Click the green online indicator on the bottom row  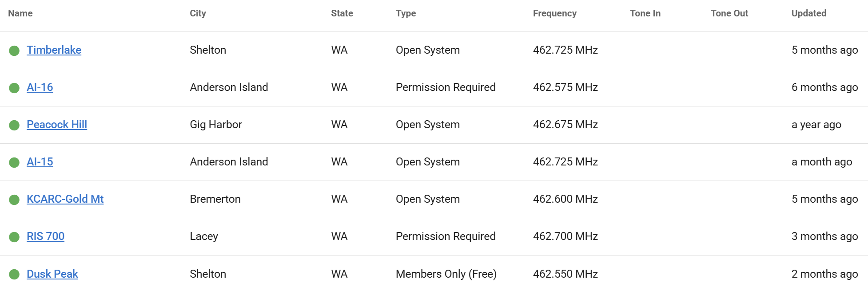[15, 274]
